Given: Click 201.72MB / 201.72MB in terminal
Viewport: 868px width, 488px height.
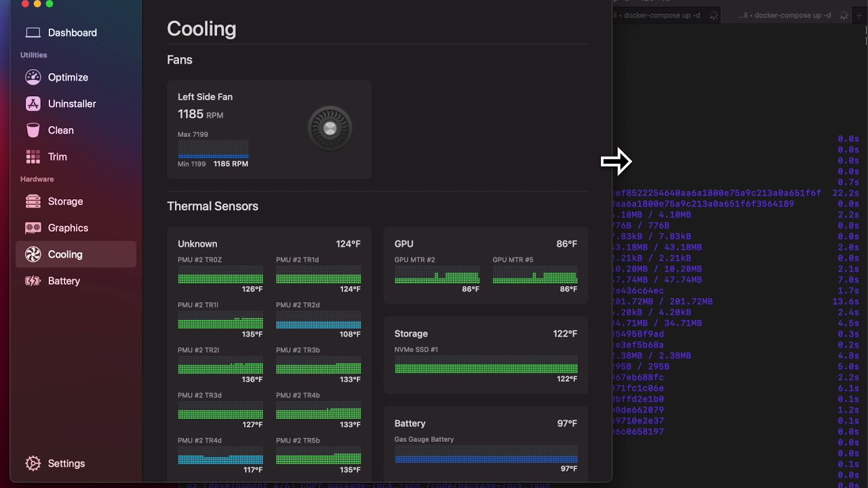Looking at the screenshot, I should pyautogui.click(x=663, y=302).
